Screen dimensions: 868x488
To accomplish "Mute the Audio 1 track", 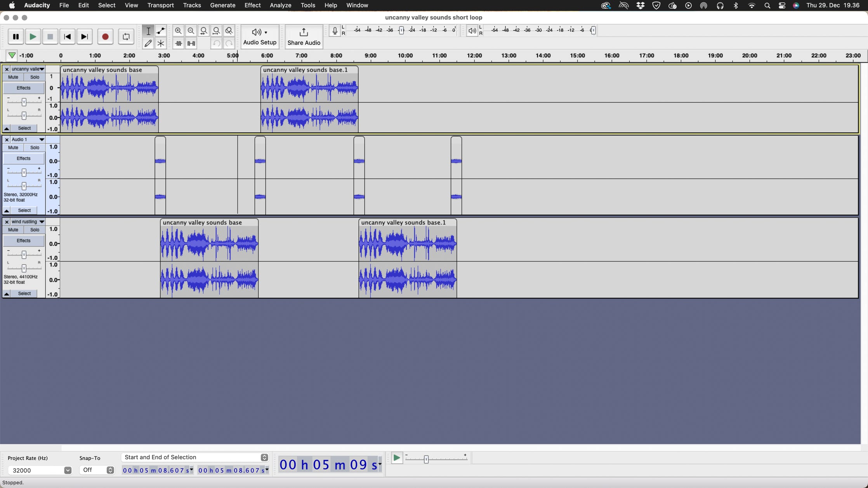I will (13, 148).
